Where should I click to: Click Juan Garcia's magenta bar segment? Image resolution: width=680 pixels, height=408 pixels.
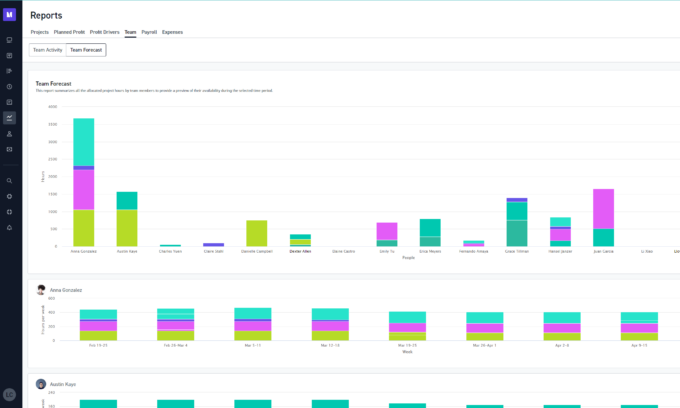603,208
